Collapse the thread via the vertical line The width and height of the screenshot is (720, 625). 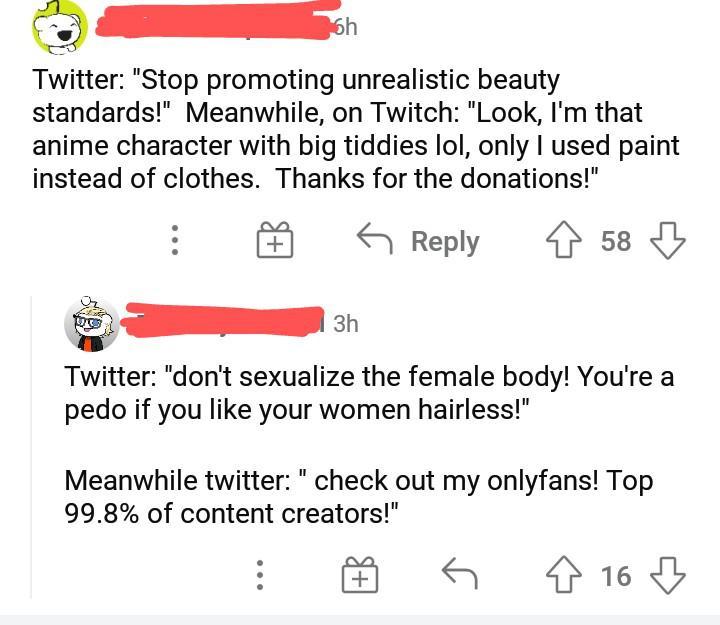31,450
